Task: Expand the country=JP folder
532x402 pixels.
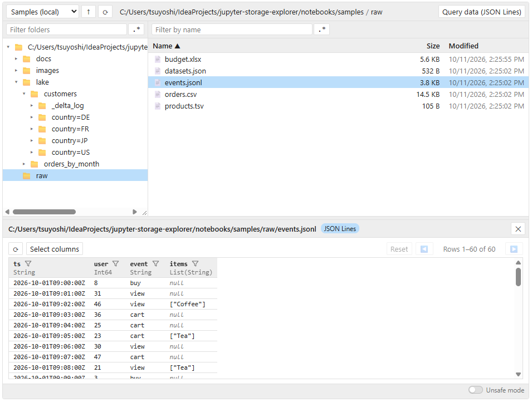Action: click(32, 141)
